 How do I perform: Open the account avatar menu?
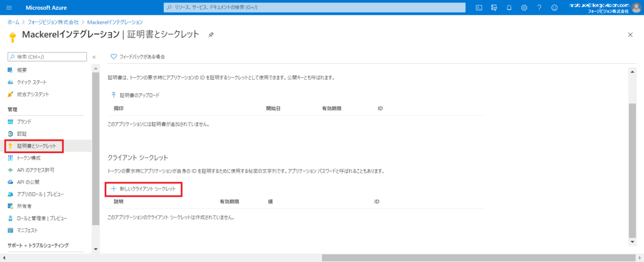coord(638,8)
